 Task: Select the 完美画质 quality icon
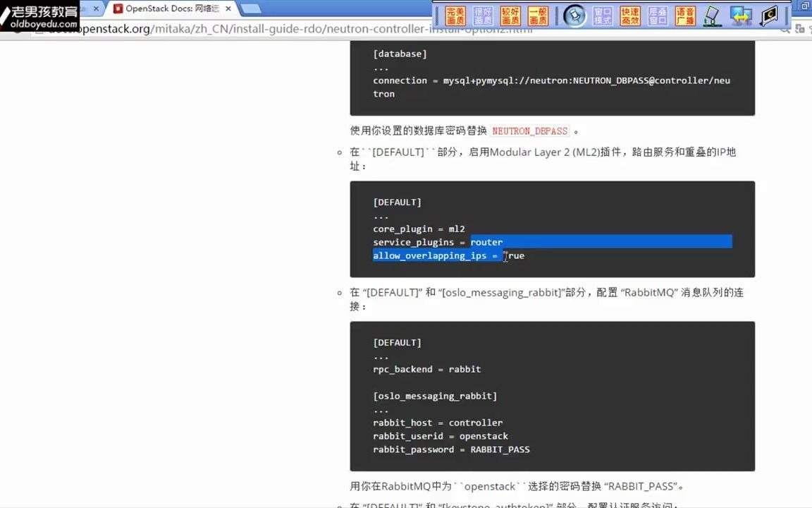455,14
